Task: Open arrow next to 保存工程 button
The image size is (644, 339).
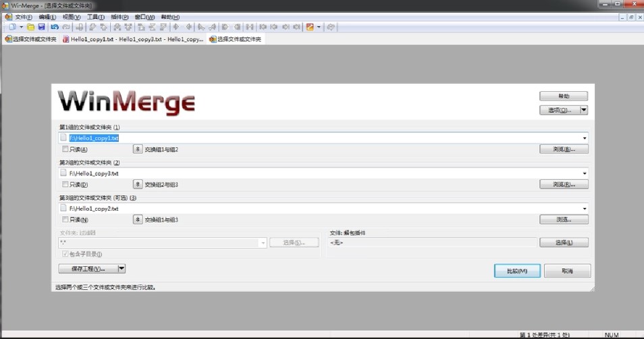Action: pyautogui.click(x=121, y=269)
